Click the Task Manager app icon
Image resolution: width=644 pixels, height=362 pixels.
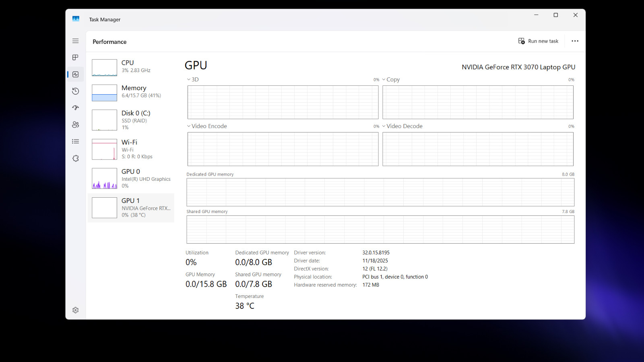(x=76, y=19)
